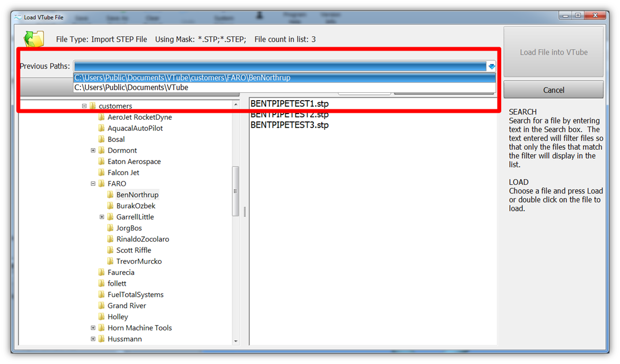
Task: Click the Bosal folder icon
Action: [x=101, y=140]
